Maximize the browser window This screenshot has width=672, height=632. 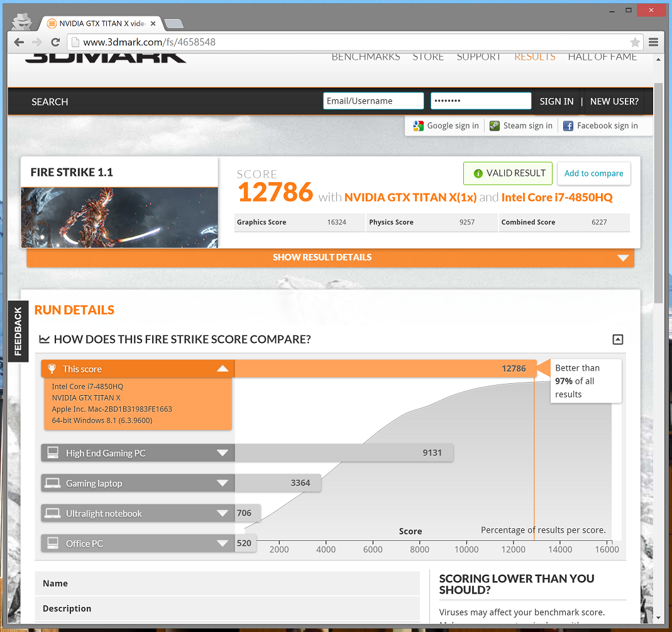pos(628,10)
